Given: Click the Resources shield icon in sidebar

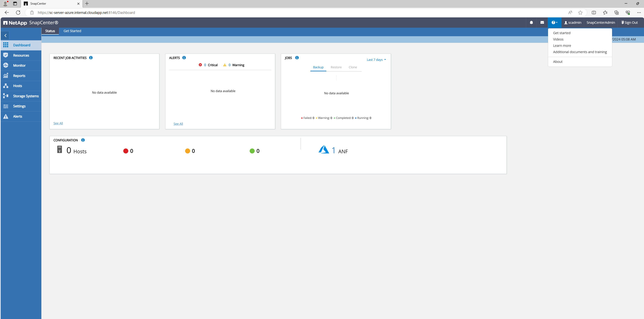Looking at the screenshot, I should coord(6,55).
